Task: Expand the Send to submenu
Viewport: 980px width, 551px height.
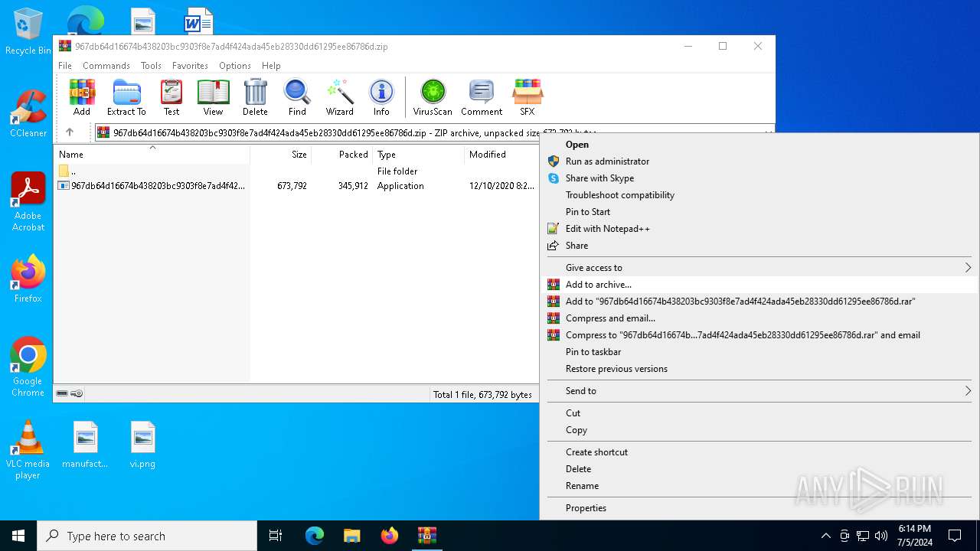Action: pos(759,390)
